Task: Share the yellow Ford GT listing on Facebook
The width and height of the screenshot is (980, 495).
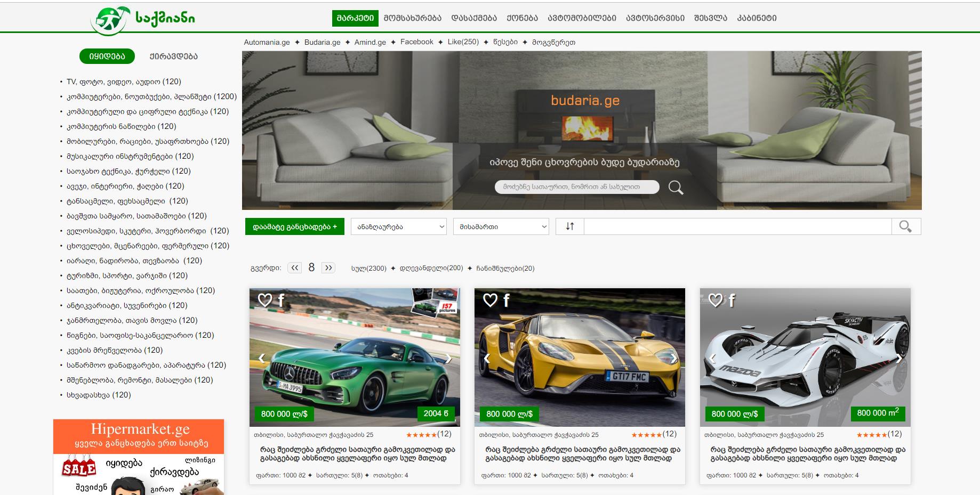Action: tap(506, 301)
